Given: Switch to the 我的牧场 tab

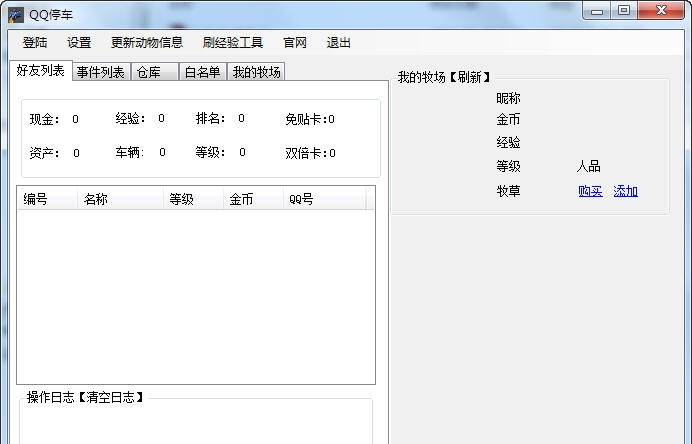Looking at the screenshot, I should click(x=256, y=72).
